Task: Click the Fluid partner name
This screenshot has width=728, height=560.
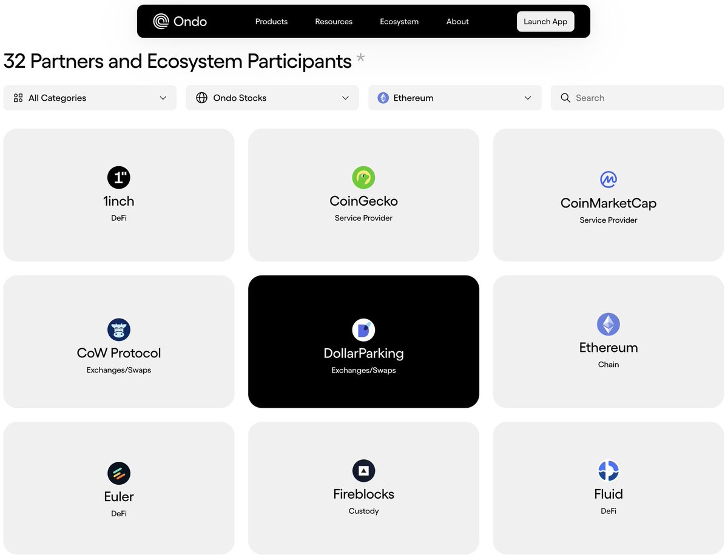Action: pos(608,494)
